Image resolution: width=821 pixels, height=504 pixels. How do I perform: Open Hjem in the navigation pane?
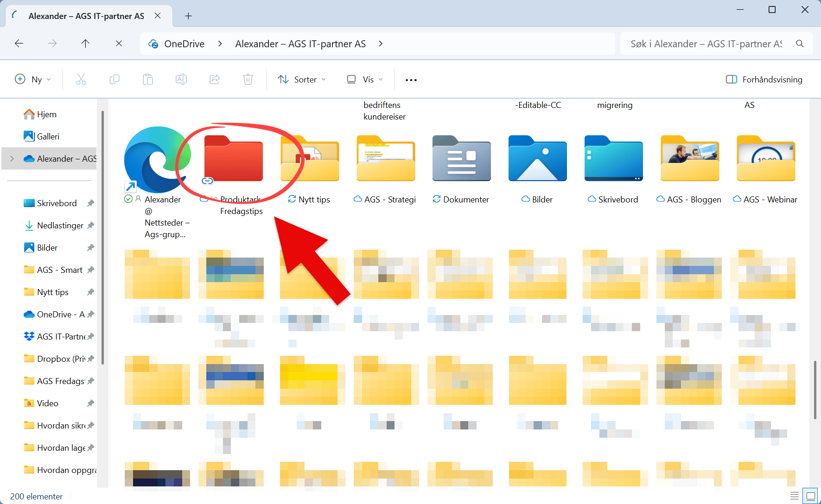tap(46, 114)
